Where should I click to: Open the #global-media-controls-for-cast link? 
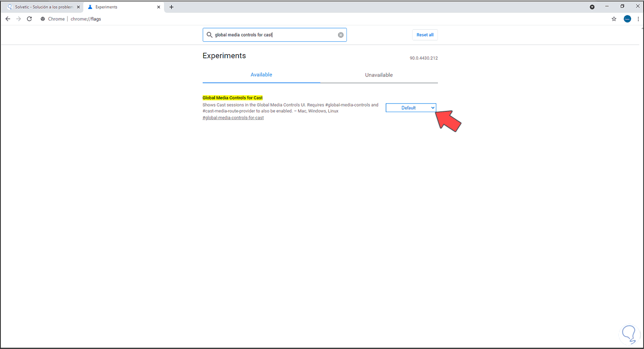[x=233, y=117]
